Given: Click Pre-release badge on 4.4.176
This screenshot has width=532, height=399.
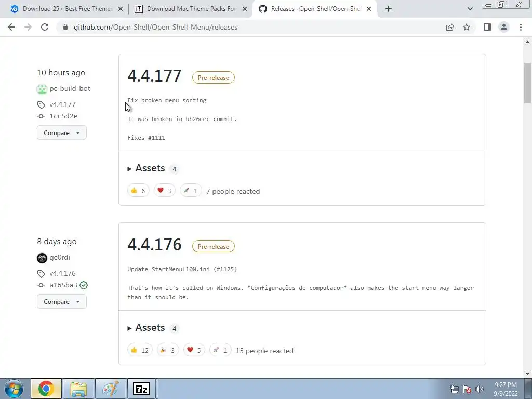Looking at the screenshot, I should pos(214,247).
